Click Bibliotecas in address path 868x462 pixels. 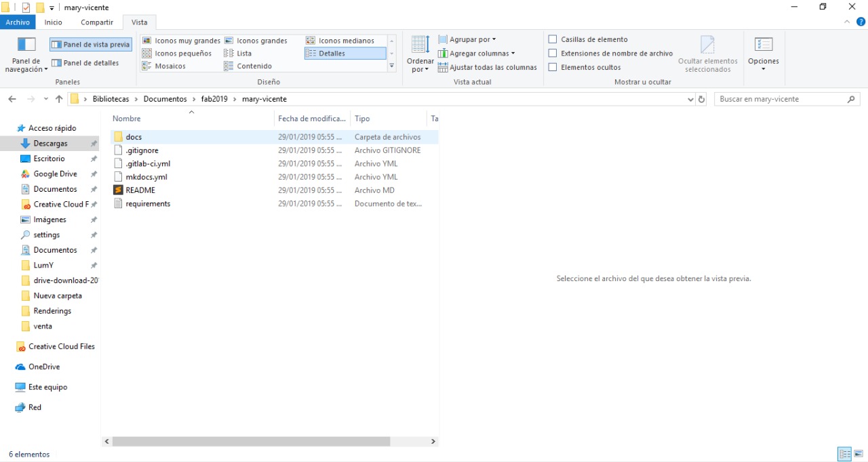[x=111, y=99]
